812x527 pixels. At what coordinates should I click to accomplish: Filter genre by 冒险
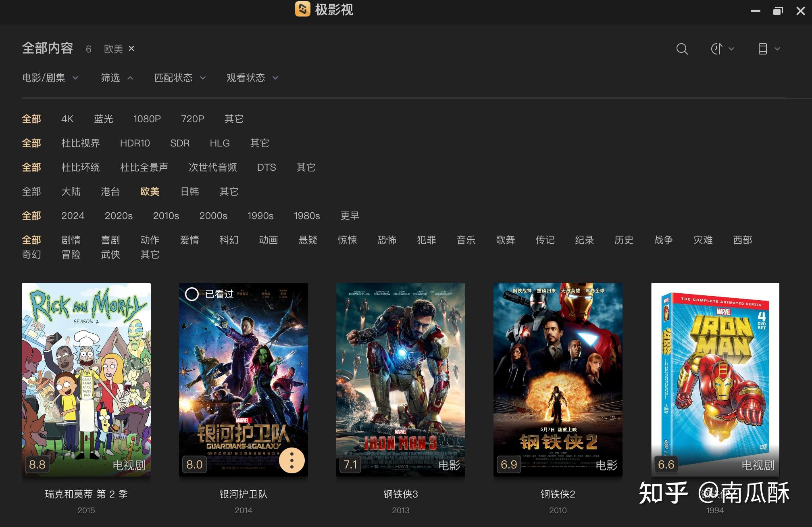[x=71, y=254]
